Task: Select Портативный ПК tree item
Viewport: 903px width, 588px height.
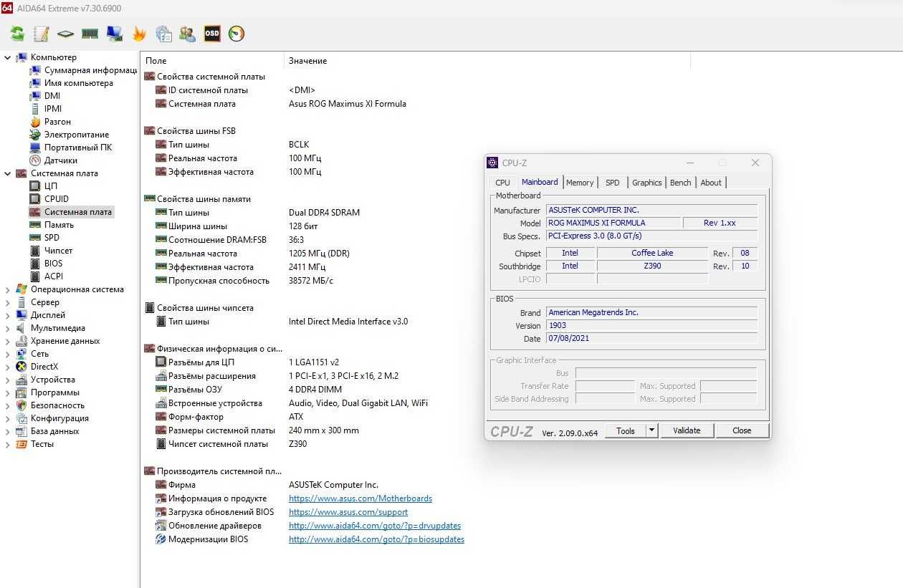Action: (x=78, y=148)
